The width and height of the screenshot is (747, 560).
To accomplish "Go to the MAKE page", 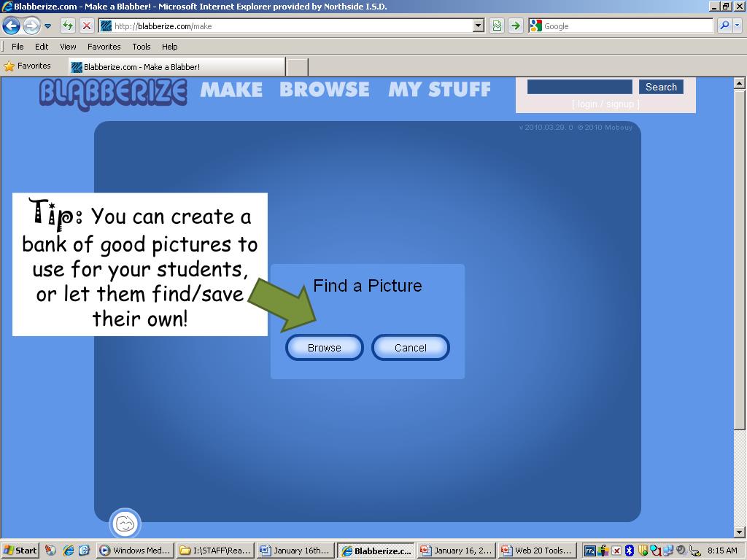I will pyautogui.click(x=231, y=90).
